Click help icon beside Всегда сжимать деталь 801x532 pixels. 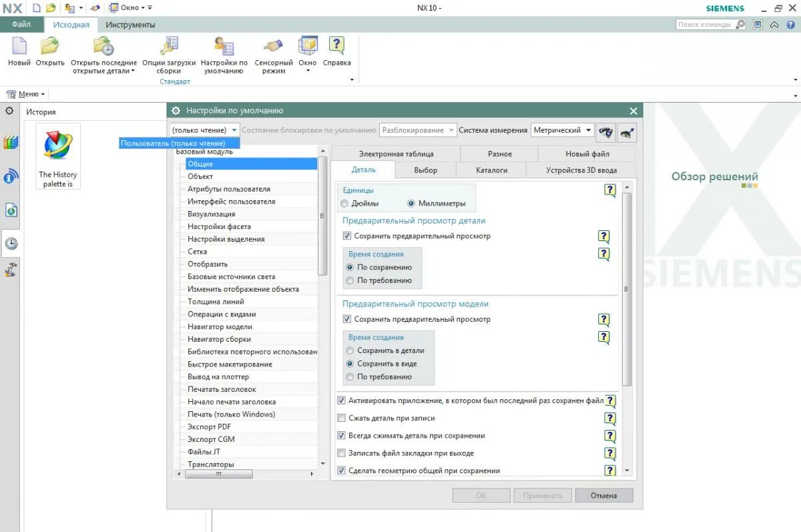pyautogui.click(x=610, y=437)
